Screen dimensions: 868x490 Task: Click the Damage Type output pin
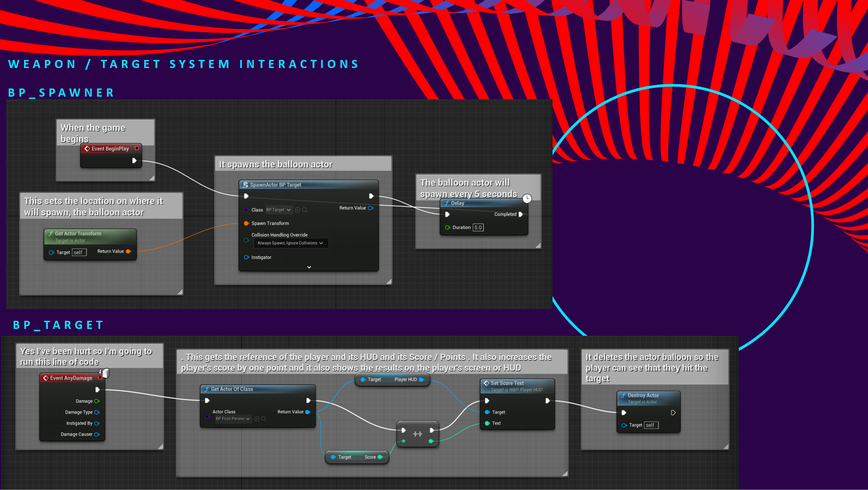click(97, 412)
